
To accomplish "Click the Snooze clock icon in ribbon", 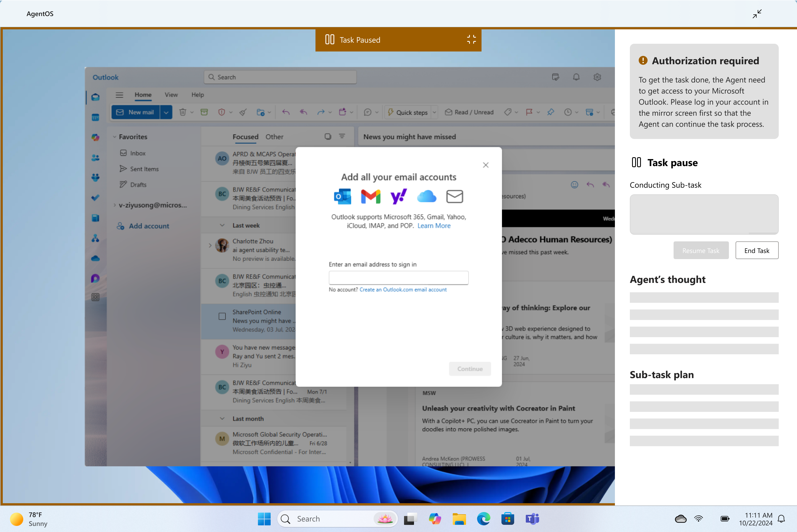I will pos(568,112).
